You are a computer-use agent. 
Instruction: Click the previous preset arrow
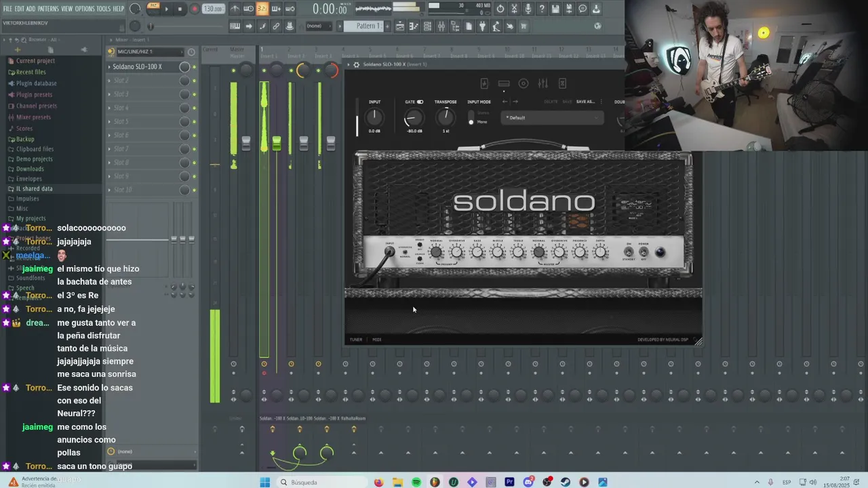[505, 102]
